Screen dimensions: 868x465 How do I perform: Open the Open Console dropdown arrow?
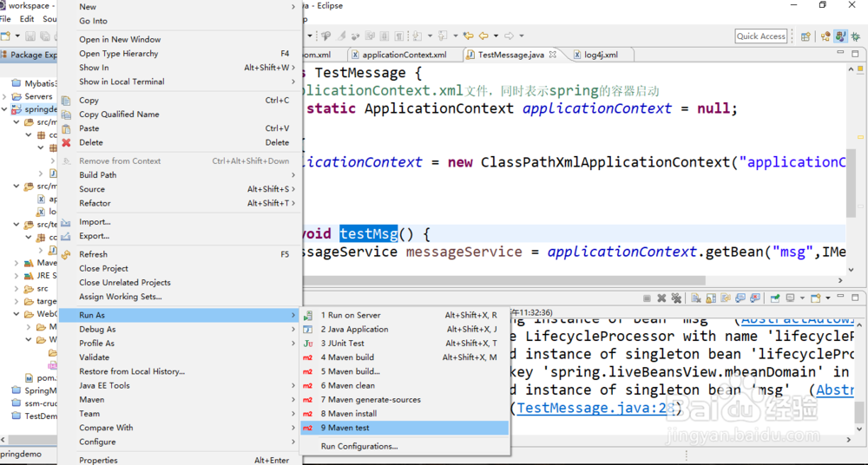click(x=828, y=298)
